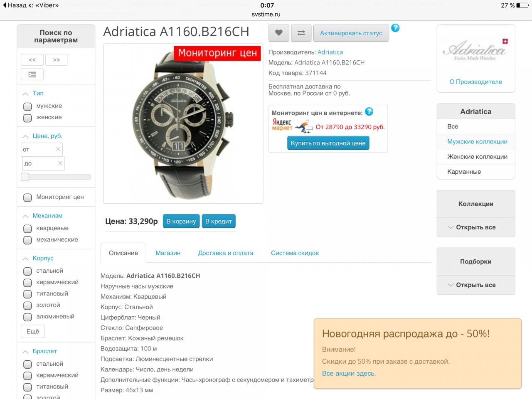Clear the price 'от' field X icon
Screen dimensions: 532x399
pyautogui.click(x=58, y=149)
